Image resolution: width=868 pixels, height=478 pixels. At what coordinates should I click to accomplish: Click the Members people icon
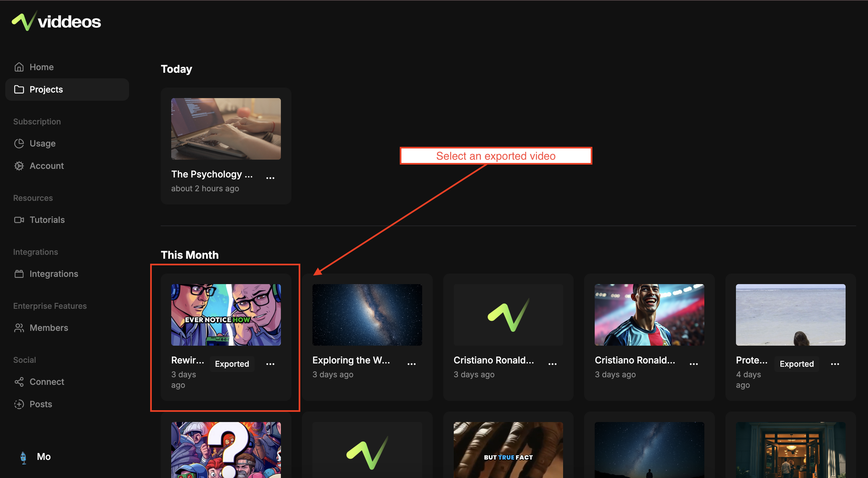coord(19,328)
